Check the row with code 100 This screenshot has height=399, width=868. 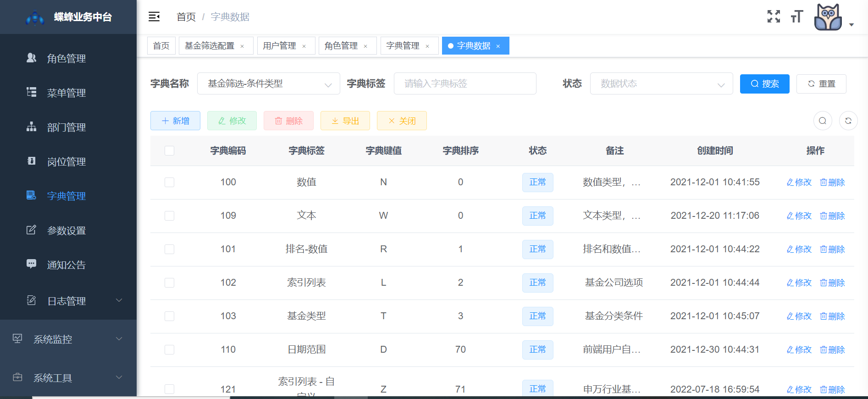[169, 182]
